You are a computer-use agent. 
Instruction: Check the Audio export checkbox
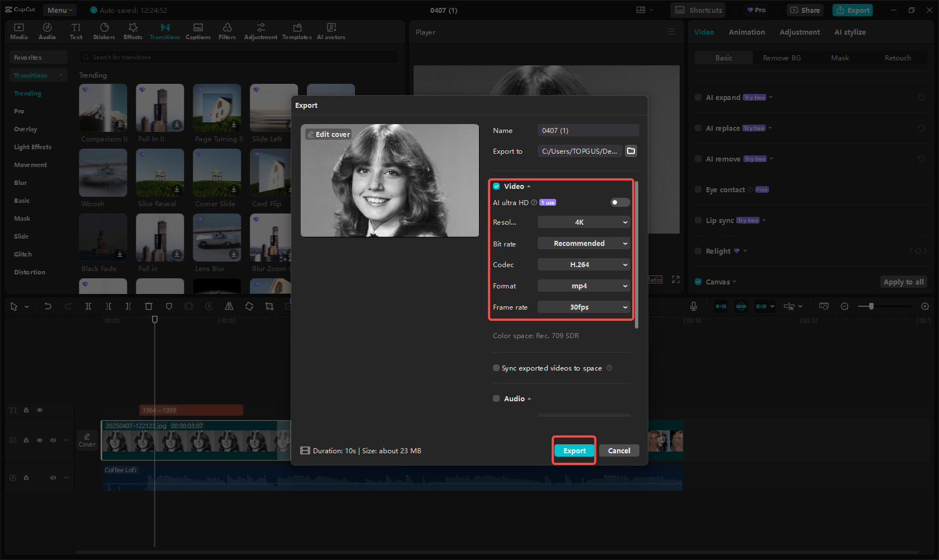pos(496,398)
